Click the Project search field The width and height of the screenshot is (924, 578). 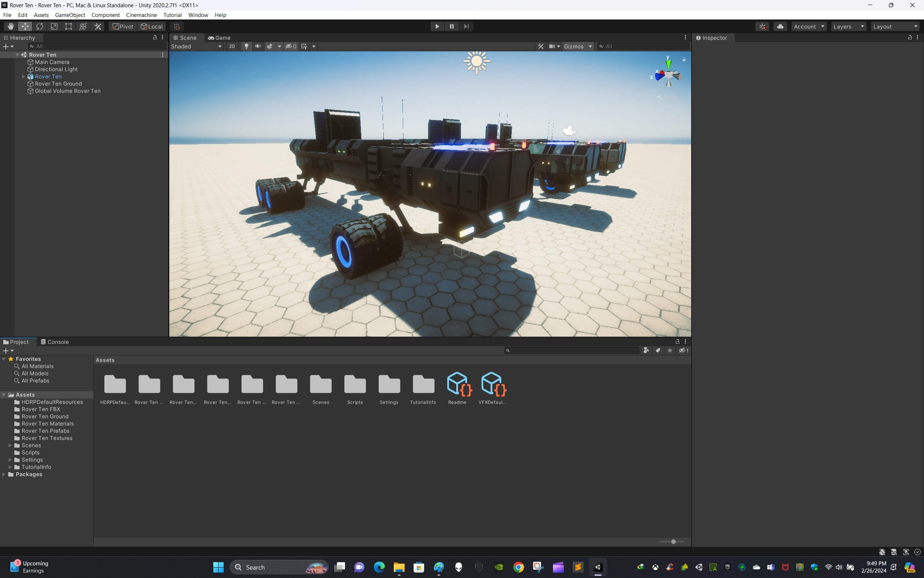pyautogui.click(x=572, y=350)
